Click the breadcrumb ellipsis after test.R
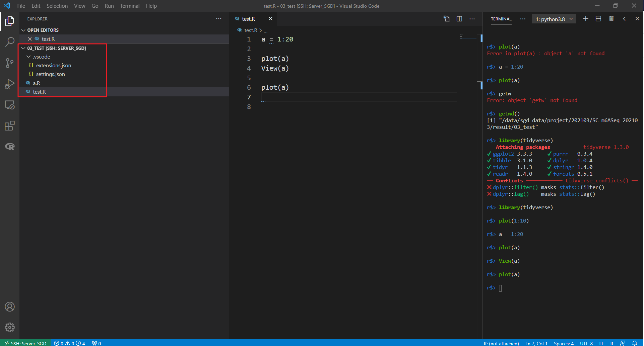 click(266, 30)
